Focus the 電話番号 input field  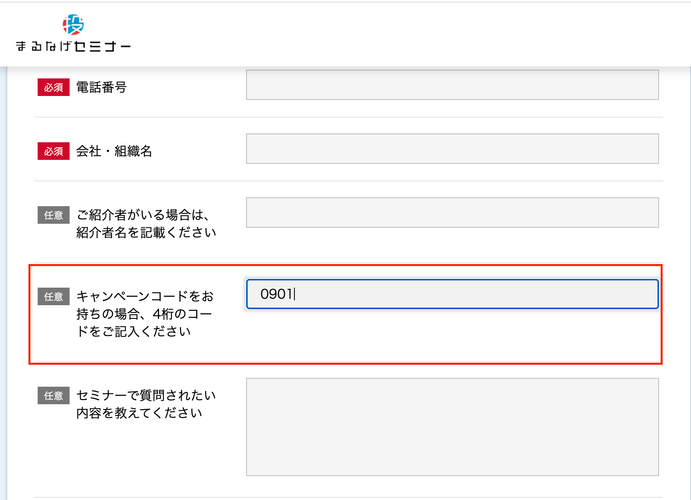452,85
